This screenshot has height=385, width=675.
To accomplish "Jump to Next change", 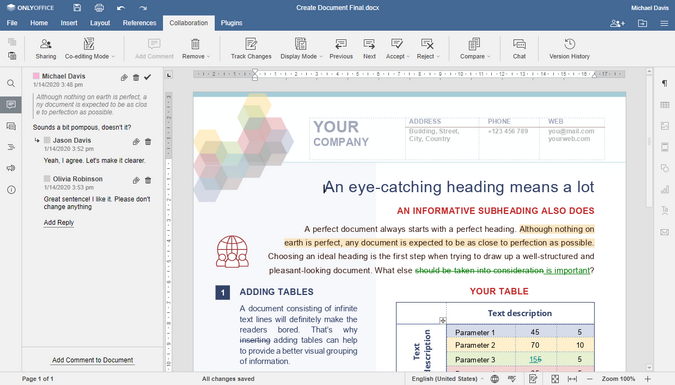I will click(369, 49).
